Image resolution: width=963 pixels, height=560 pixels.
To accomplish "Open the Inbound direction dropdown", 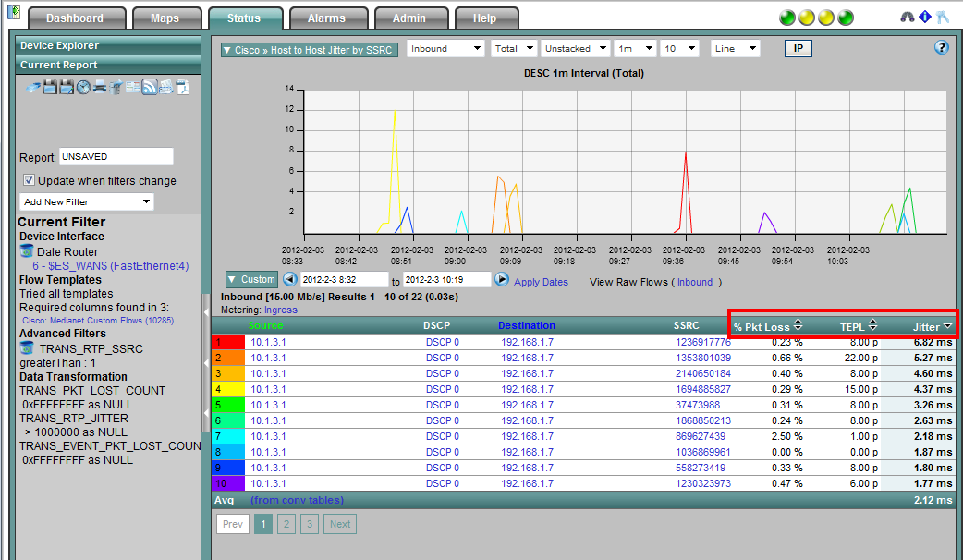I will click(x=445, y=49).
